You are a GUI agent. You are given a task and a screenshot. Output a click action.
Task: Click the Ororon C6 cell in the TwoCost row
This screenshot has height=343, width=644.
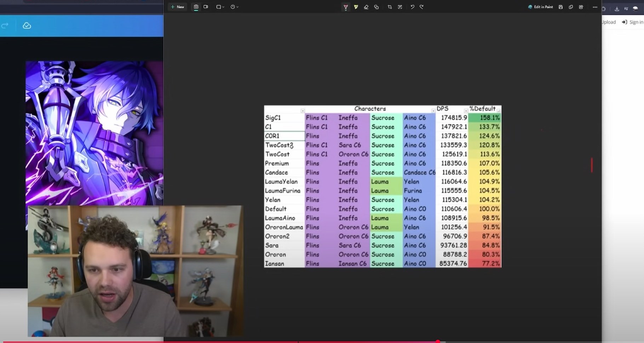click(354, 154)
